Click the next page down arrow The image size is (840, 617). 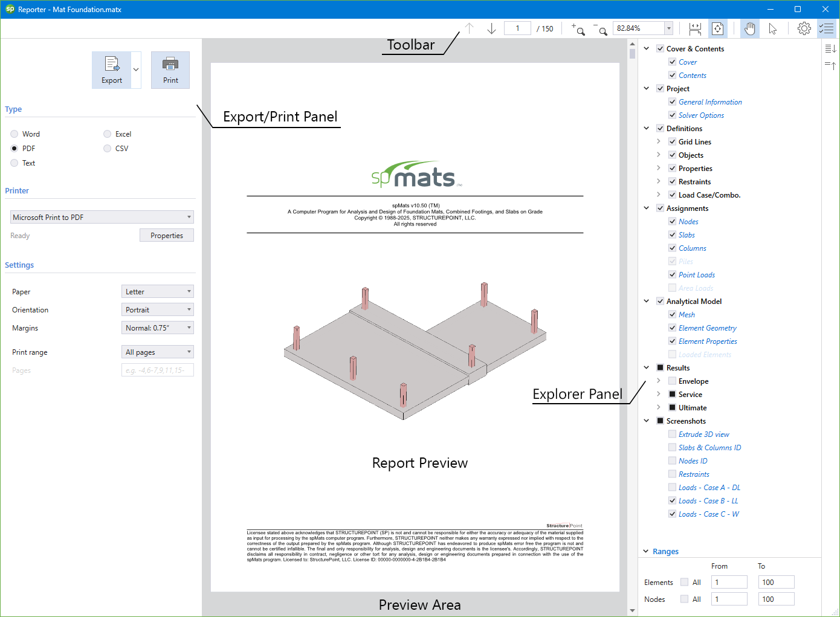tap(491, 28)
